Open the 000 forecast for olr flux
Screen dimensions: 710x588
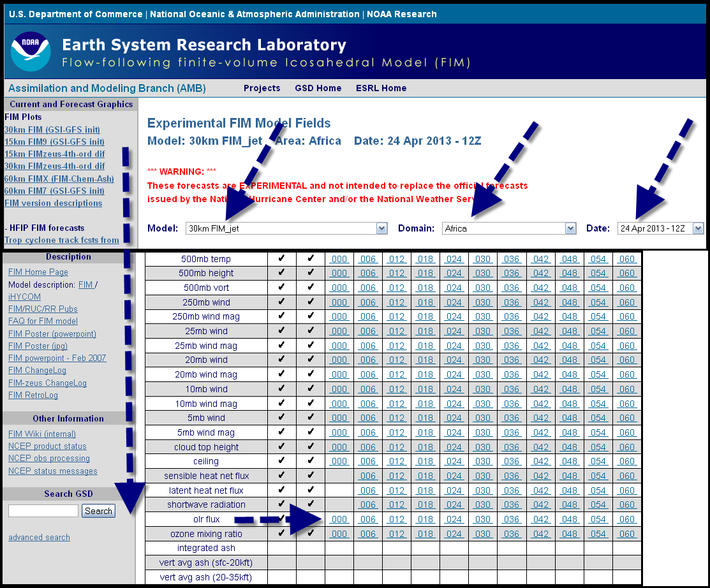(x=339, y=520)
